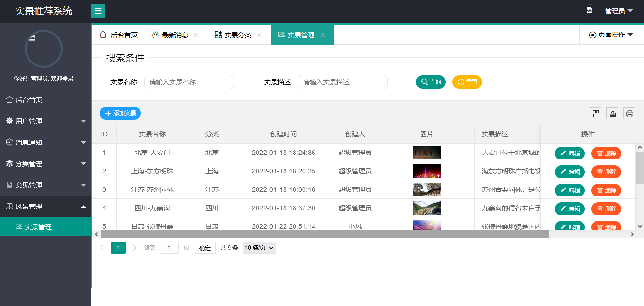The width and height of the screenshot is (644, 306).
Task: Click the export table icon
Action: point(612,113)
